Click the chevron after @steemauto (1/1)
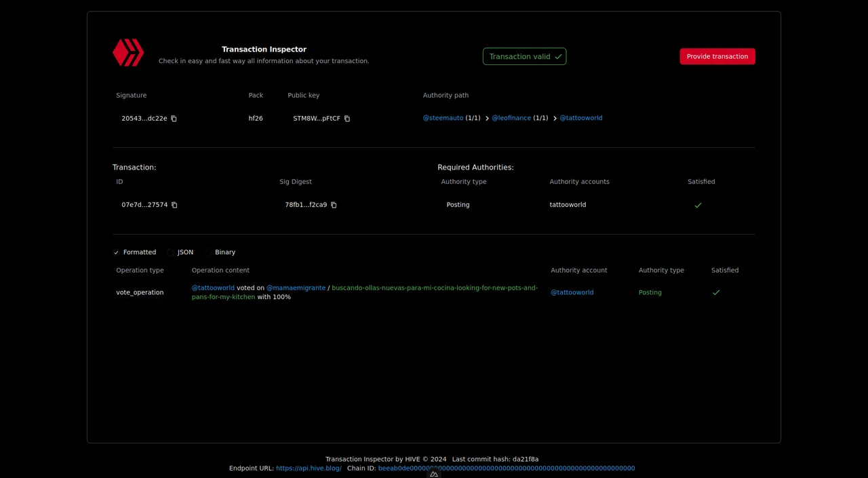 pos(487,119)
